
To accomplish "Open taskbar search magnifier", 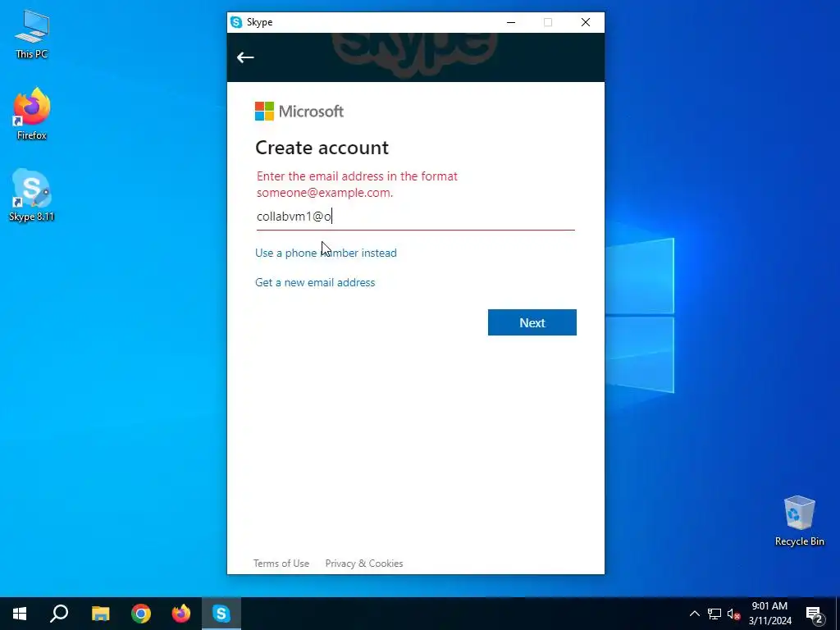I will (59, 614).
